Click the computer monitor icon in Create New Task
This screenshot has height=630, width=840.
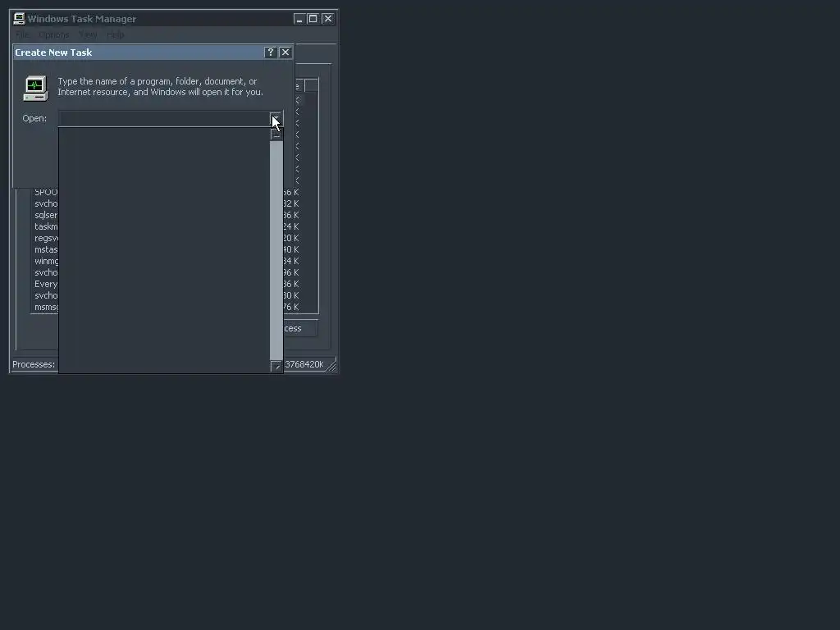[35, 89]
